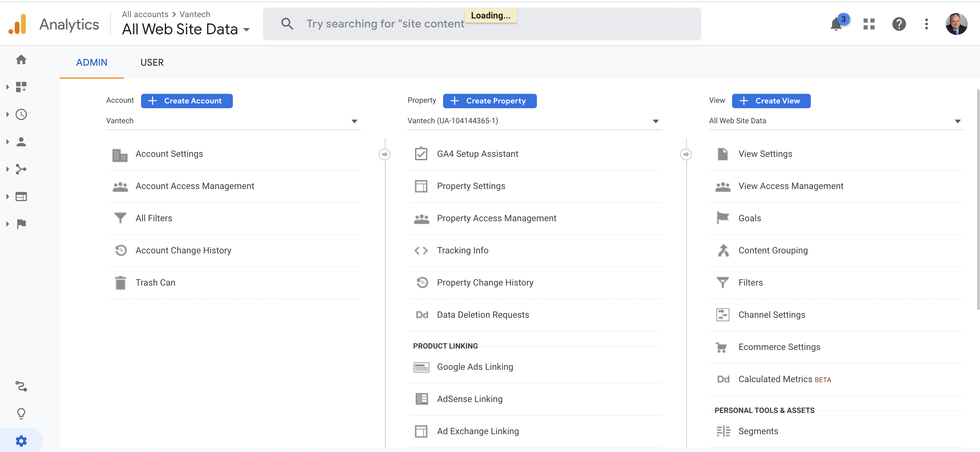Open Conversions flag icon in sidebar
Screen dimensions: 980x452
21,224
